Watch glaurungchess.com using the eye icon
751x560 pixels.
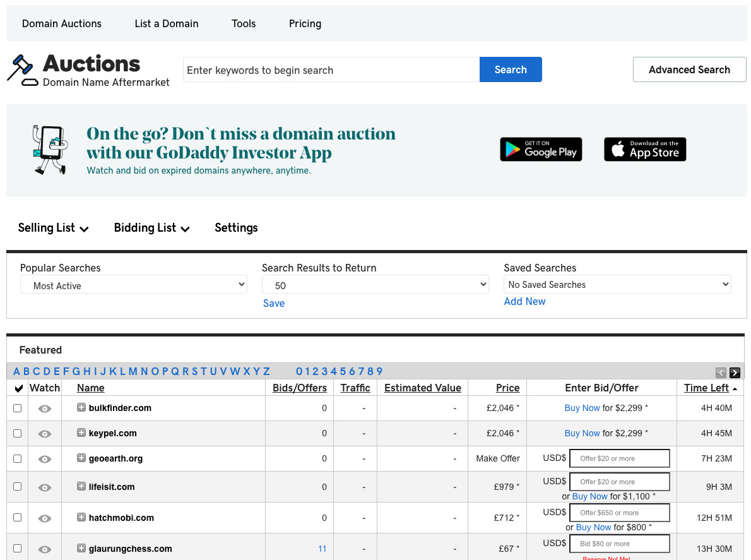45,549
